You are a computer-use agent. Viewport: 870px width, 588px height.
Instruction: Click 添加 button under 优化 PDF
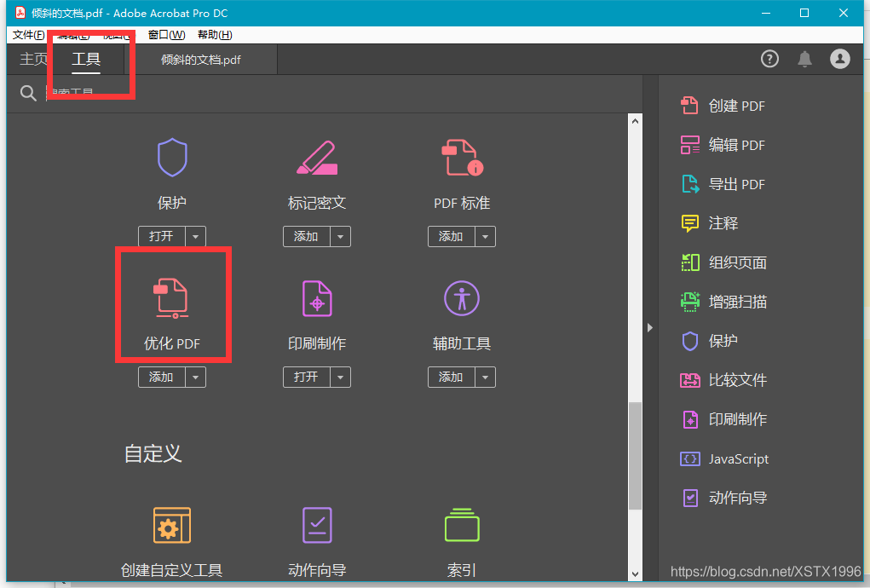[x=161, y=378]
